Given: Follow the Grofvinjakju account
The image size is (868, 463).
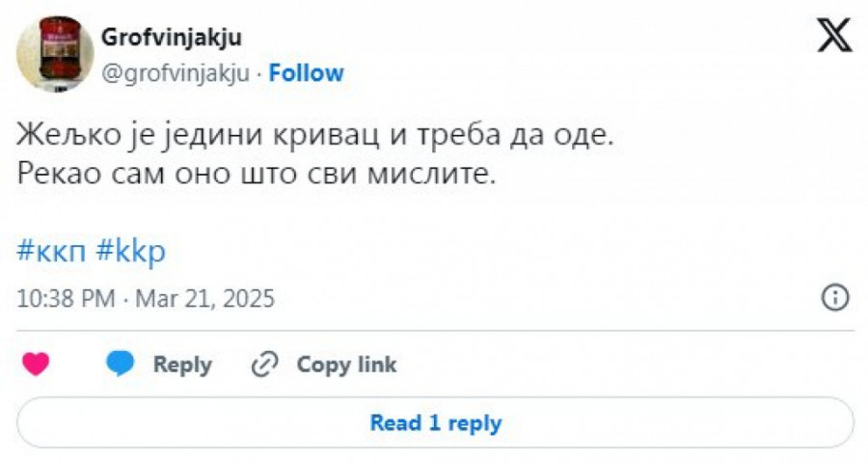Looking at the screenshot, I should pos(306,73).
